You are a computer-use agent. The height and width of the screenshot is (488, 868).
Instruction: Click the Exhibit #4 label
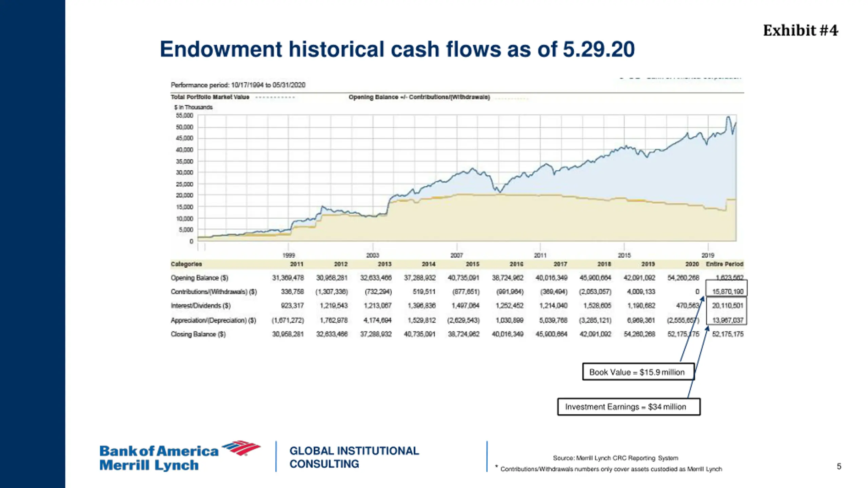point(801,30)
